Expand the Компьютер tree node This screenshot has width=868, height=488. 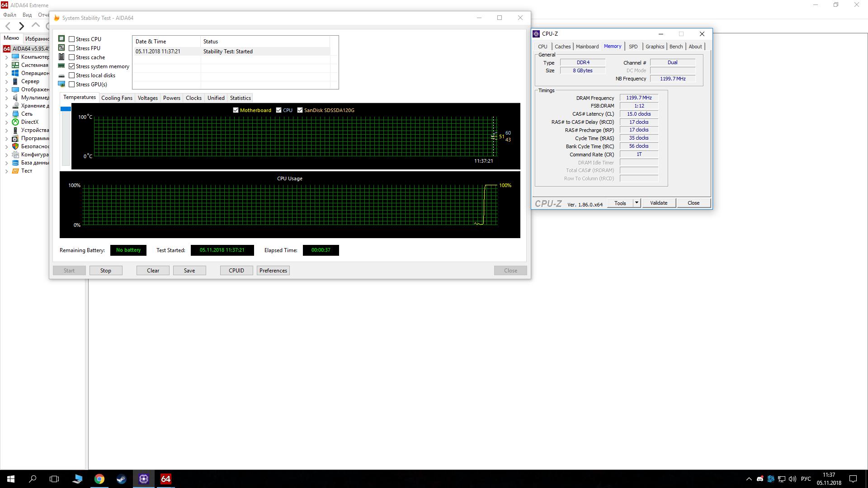click(x=6, y=57)
